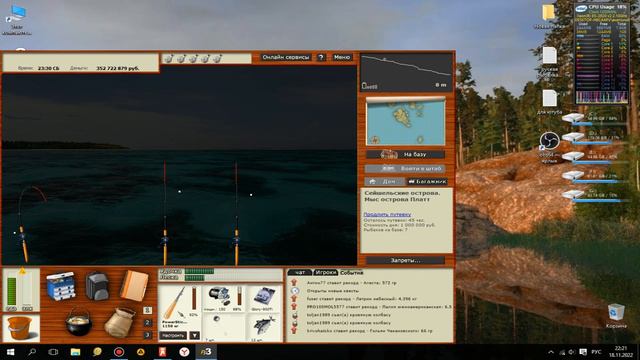
Task: Select the middle fishing rod
Action: (165, 212)
